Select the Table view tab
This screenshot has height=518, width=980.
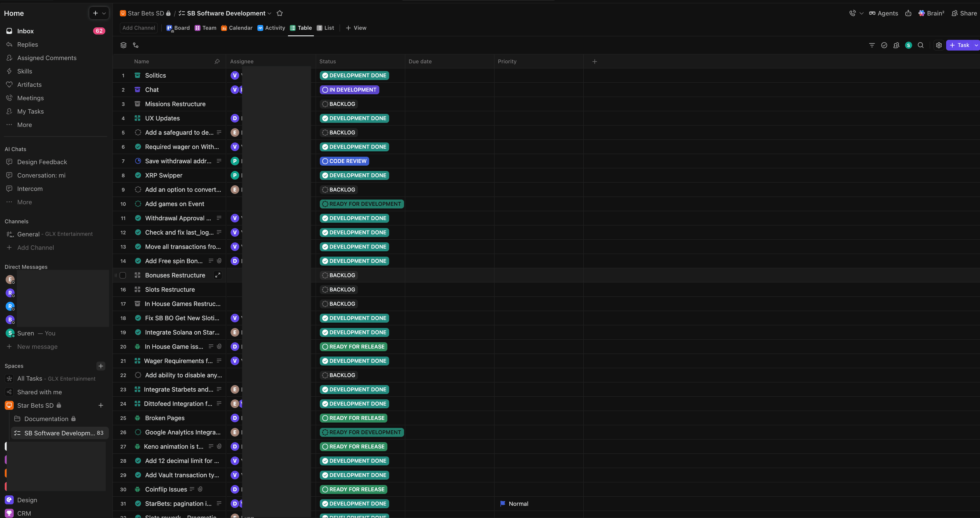coord(301,28)
